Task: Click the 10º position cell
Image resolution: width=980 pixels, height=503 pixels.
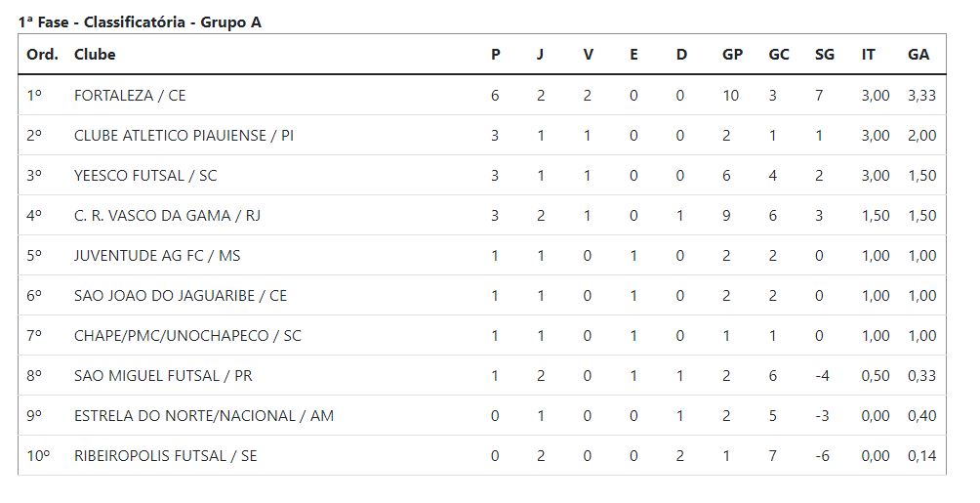Action: (38, 456)
